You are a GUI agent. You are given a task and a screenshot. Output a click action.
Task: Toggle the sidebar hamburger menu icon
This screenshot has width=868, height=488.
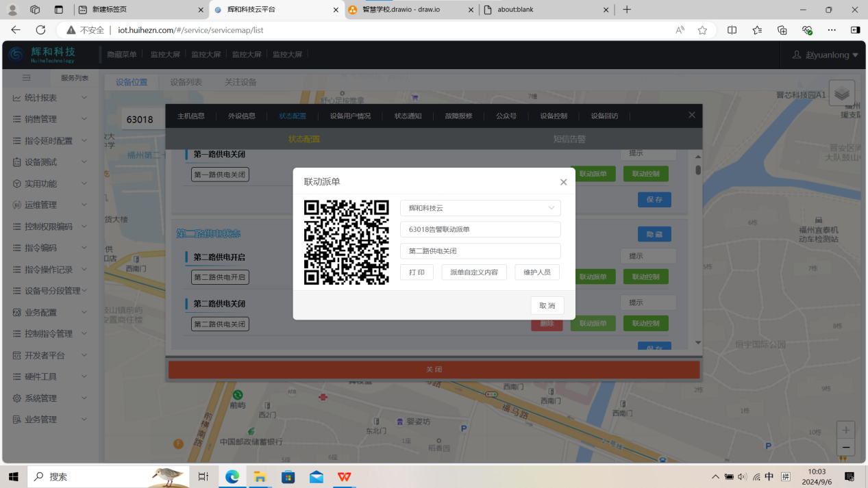[26, 78]
